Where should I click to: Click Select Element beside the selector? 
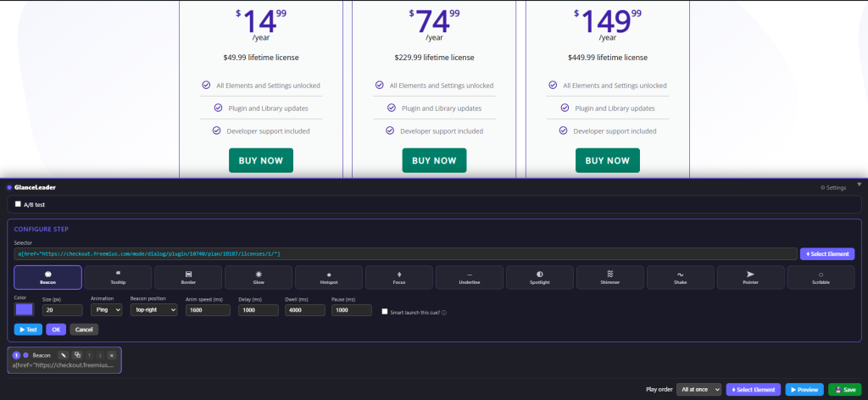827,254
